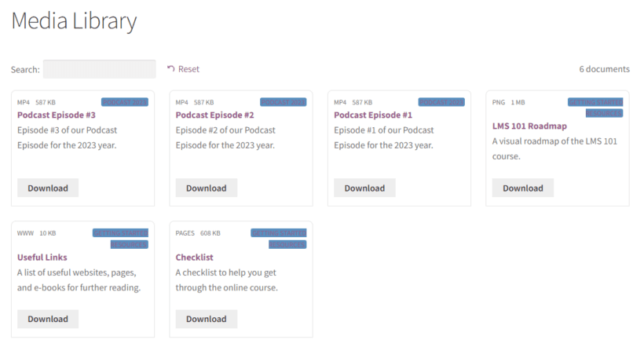Open the Checklist title link
Viewport: 644px width, 347px height.
tap(194, 258)
